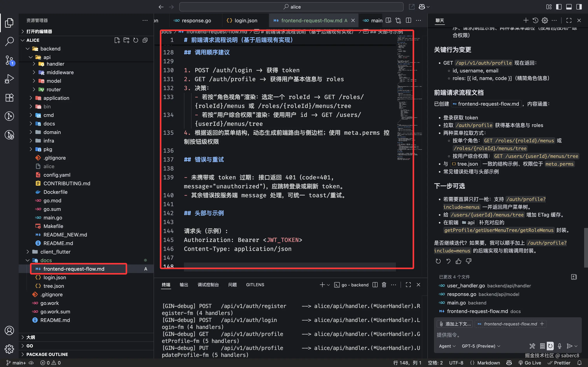Switch to the response.go editor tab
This screenshot has height=367, width=588.
pos(196,21)
